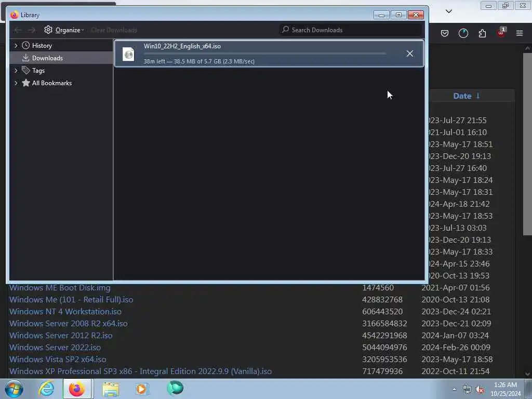The image size is (532, 399).
Task: Open Windows Server 2012 R2.iso link
Action: click(x=61, y=335)
